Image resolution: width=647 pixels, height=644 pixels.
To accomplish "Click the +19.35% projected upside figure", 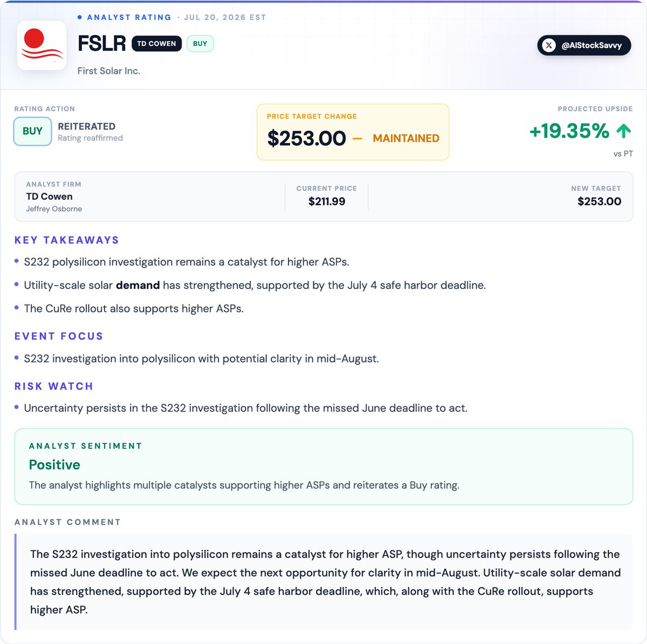I will 569,131.
